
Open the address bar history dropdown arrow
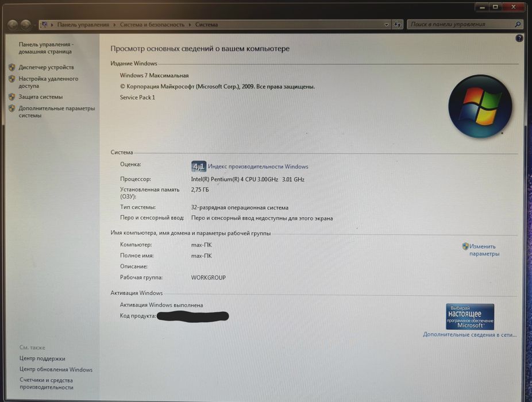(x=386, y=25)
